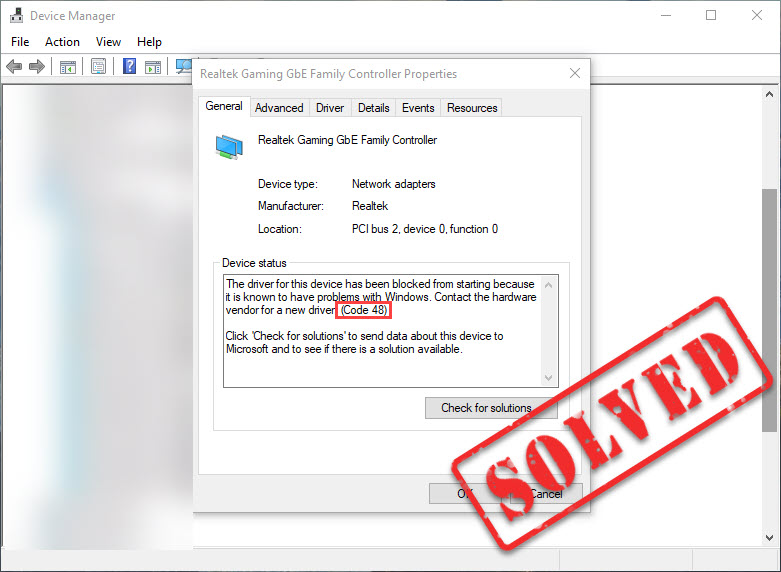Open the Details tab
This screenshot has height=572, width=781.
(x=373, y=108)
